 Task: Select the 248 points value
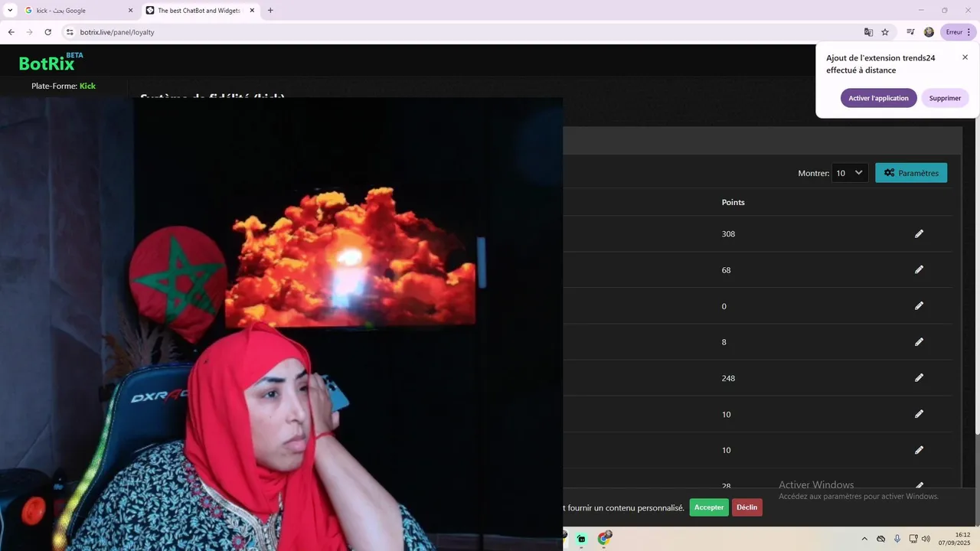click(x=728, y=378)
